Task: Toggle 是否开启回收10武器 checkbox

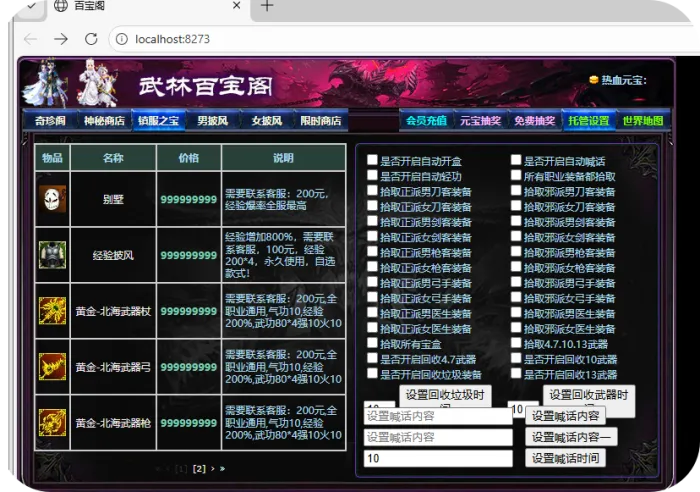Action: coord(516,358)
